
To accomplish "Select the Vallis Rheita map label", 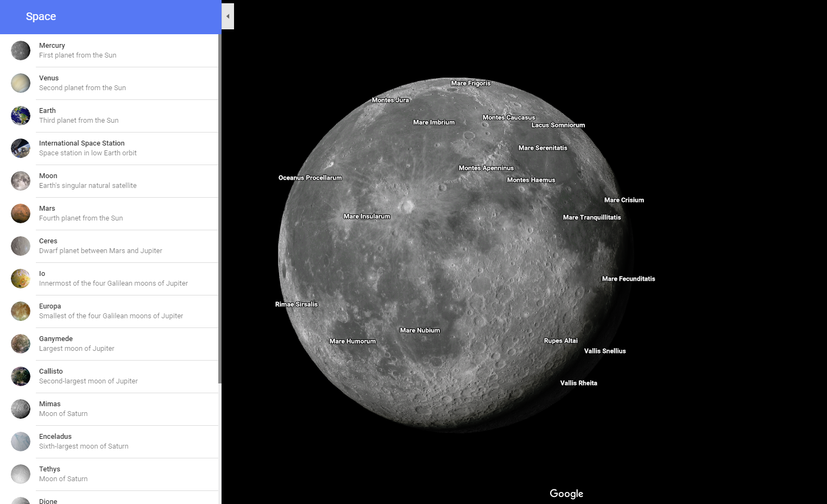I will click(578, 383).
